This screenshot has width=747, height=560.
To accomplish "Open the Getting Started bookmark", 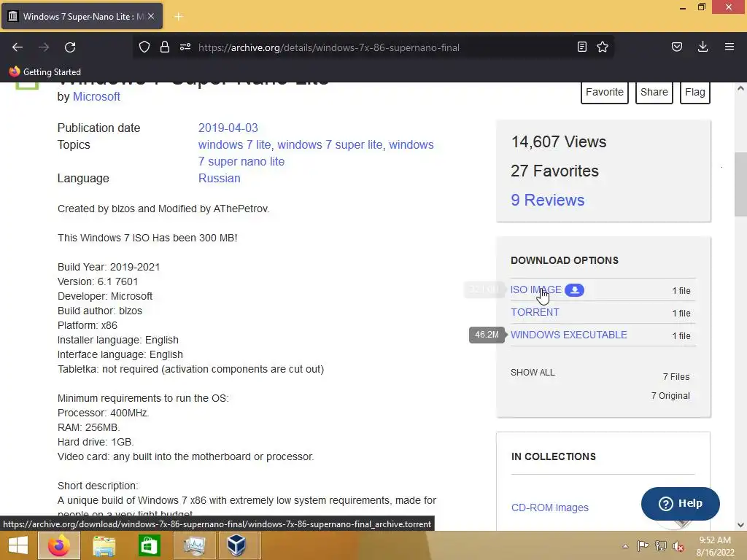I will click(45, 72).
